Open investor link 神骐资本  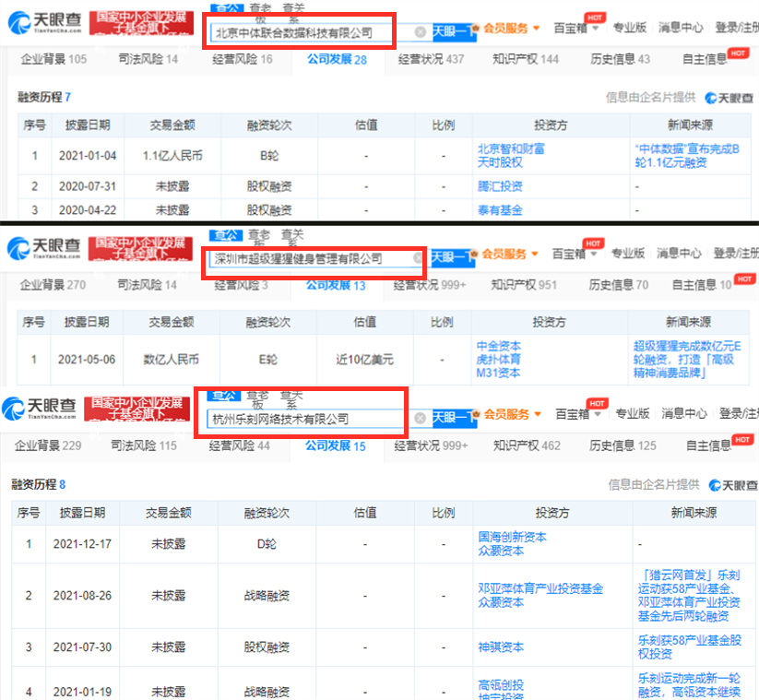[x=501, y=647]
